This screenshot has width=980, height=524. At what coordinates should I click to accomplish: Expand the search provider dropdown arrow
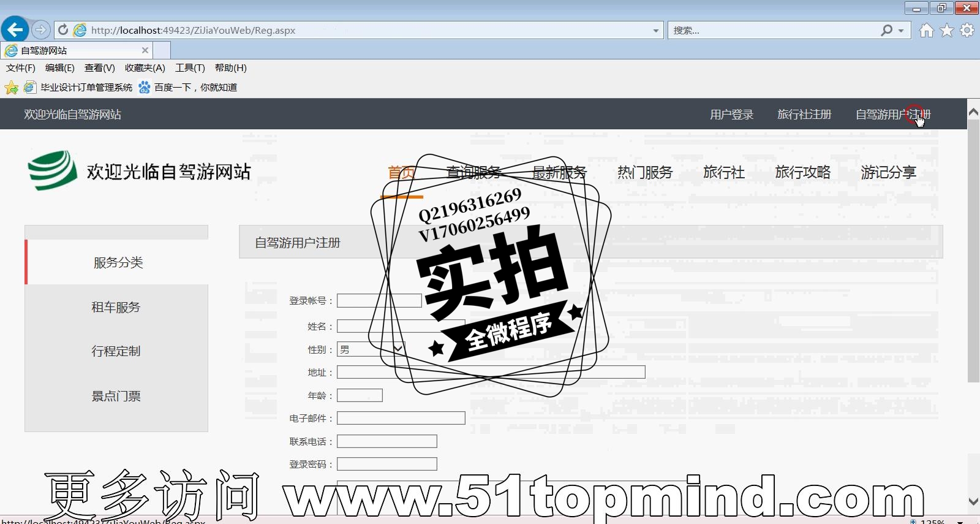901,30
